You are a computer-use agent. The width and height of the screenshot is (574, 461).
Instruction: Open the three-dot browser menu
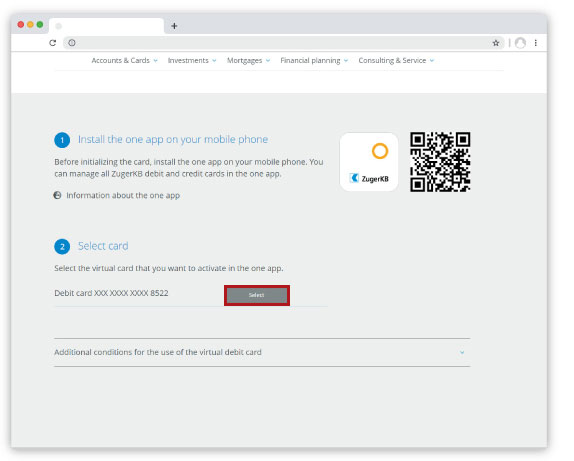point(536,43)
